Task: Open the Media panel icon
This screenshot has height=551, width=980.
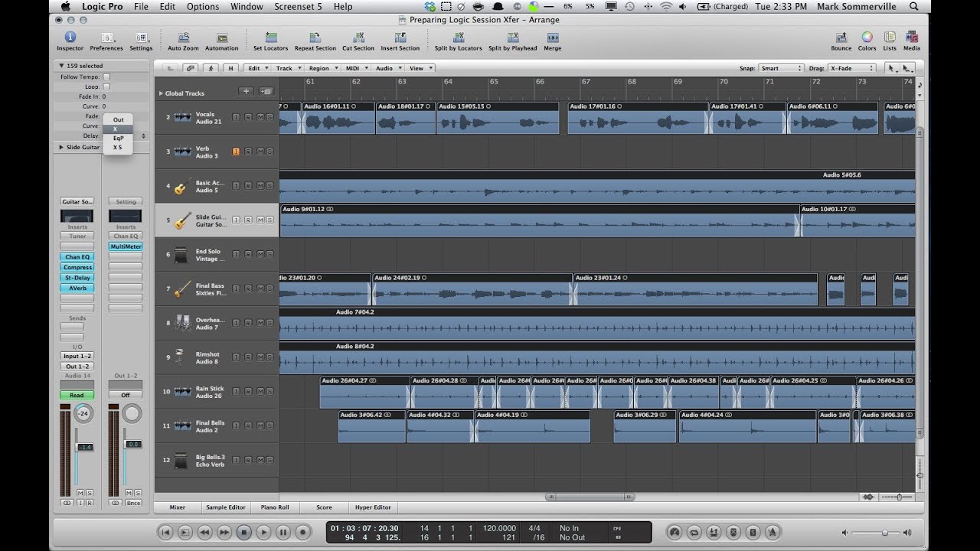Action: click(911, 37)
